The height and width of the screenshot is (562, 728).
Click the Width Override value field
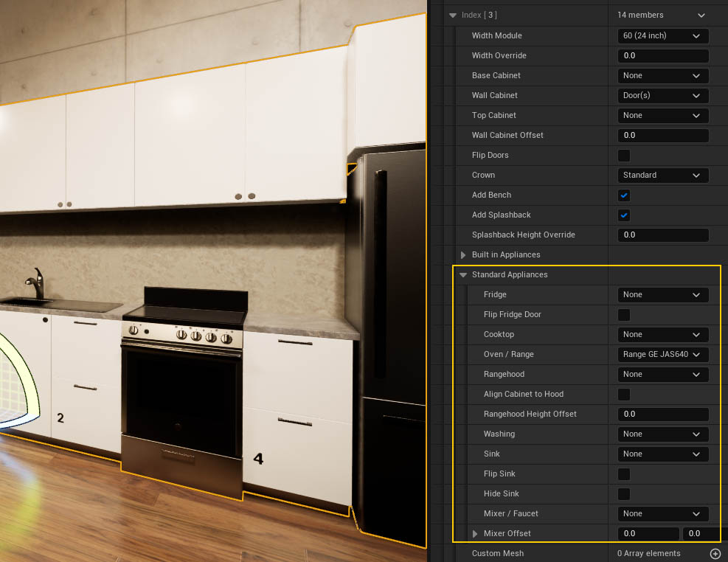coord(662,56)
